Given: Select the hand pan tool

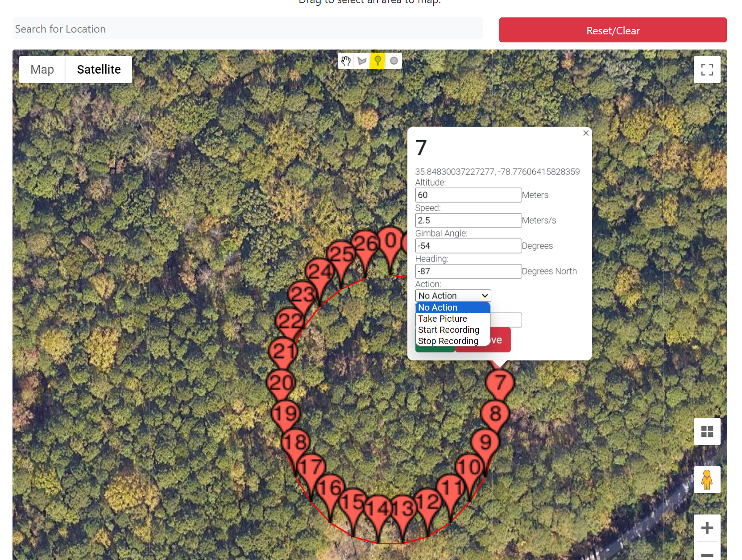Looking at the screenshot, I should pos(346,61).
